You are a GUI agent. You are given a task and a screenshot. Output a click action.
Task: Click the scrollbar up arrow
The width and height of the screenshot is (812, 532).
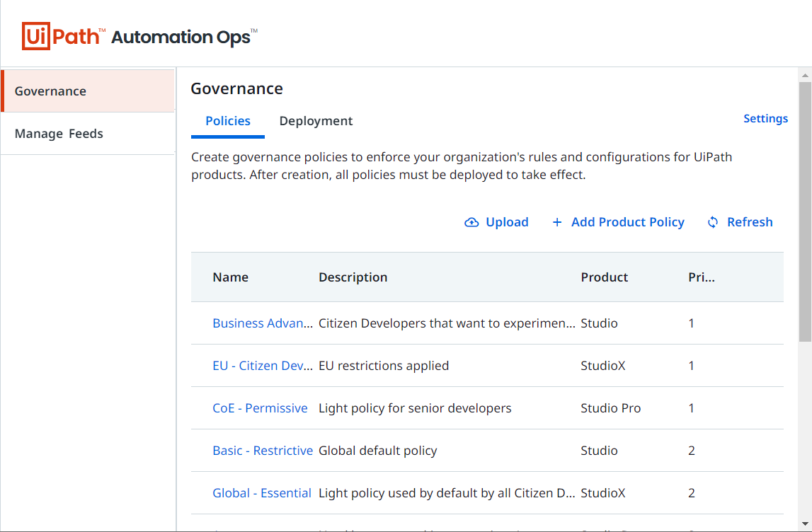point(805,76)
